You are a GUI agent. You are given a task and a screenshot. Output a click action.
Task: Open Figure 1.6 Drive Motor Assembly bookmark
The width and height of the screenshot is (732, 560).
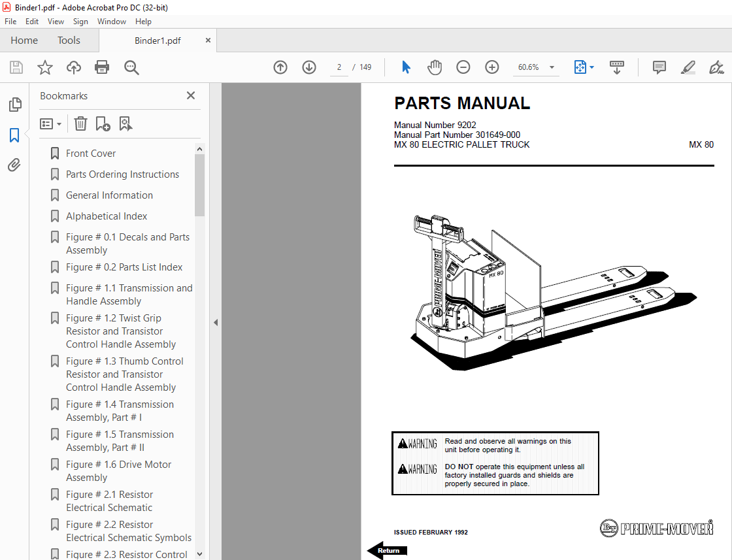pos(118,471)
